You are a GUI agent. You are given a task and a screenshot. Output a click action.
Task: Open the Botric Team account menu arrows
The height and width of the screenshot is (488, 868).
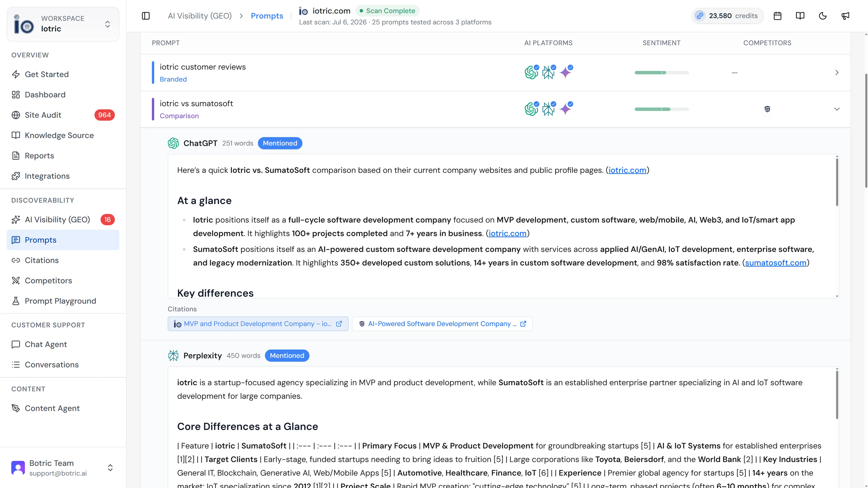(110, 468)
